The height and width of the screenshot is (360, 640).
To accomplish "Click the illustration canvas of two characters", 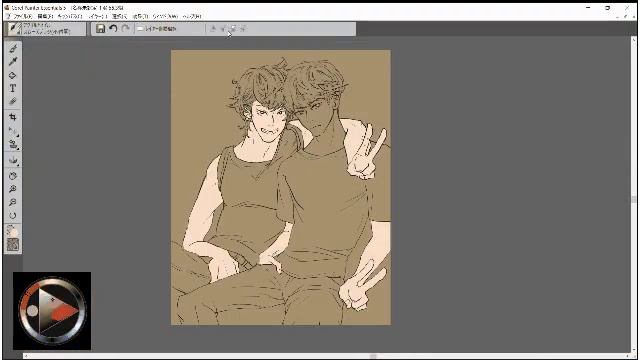I will point(281,187).
